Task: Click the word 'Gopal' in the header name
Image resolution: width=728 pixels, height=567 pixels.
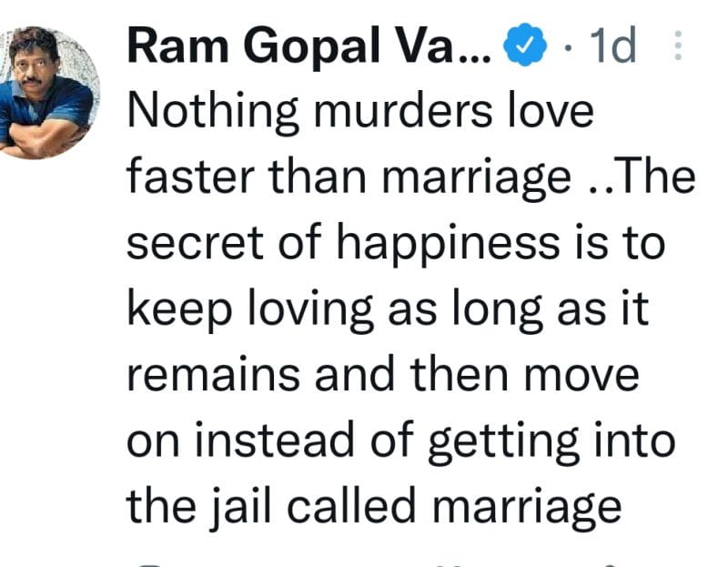Action: pyautogui.click(x=312, y=47)
